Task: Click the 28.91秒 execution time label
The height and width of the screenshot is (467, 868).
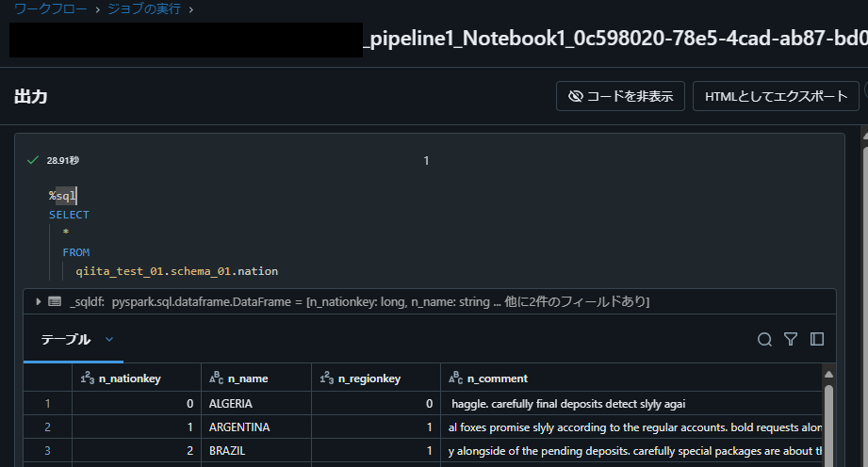Action: (x=62, y=160)
